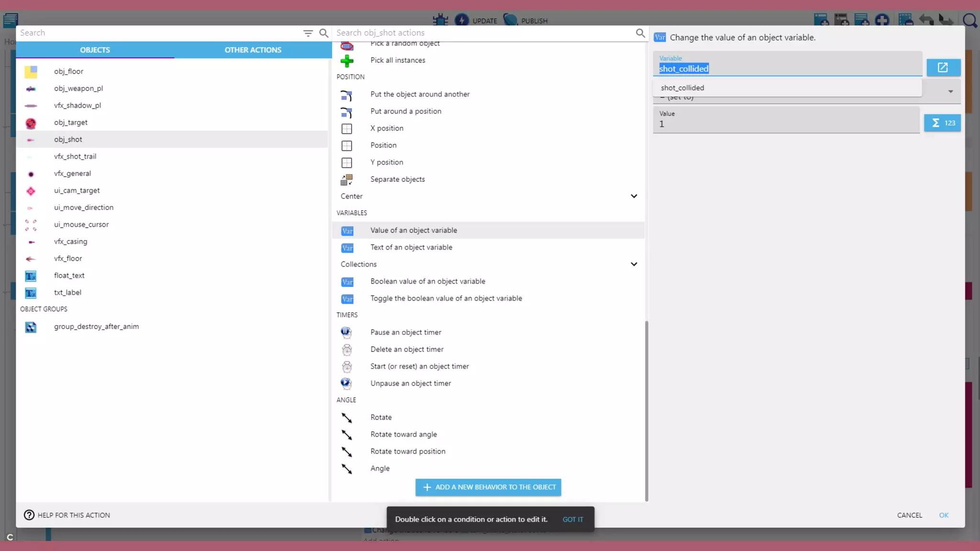Viewport: 980px width, 551px height.
Task: Open the operator dropdown arrow
Action: (x=950, y=92)
